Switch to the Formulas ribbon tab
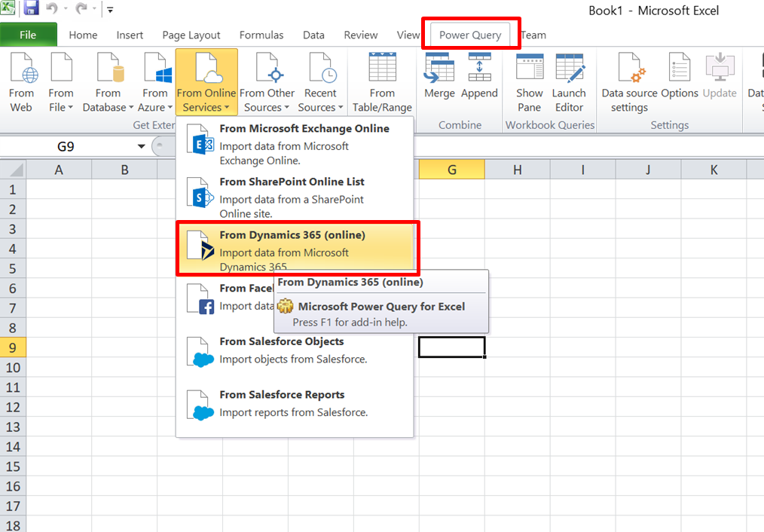The height and width of the screenshot is (532, 764). (261, 35)
